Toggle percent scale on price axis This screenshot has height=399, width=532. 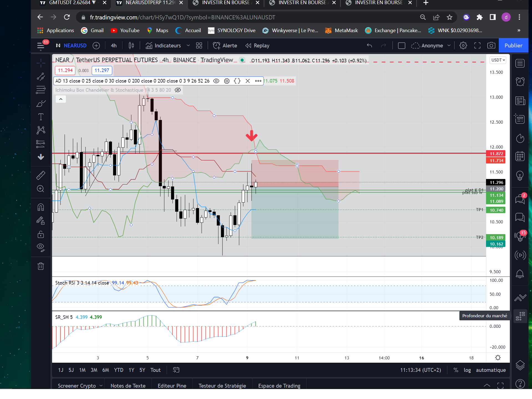[x=456, y=370]
